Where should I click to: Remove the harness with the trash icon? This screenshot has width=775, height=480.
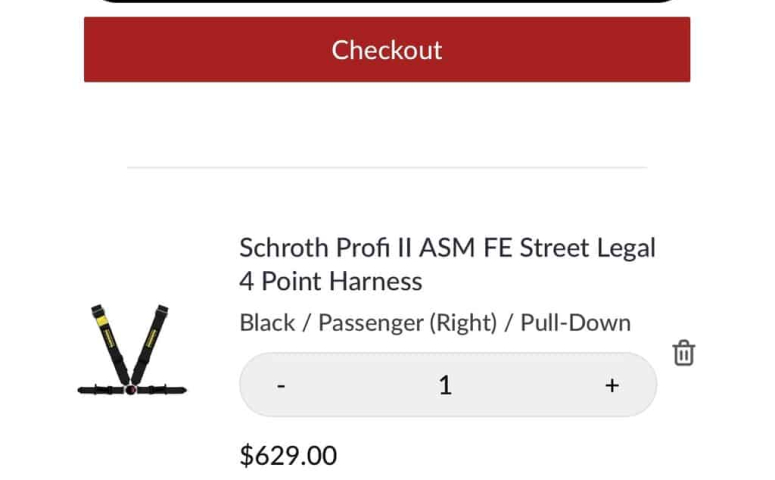(x=684, y=353)
